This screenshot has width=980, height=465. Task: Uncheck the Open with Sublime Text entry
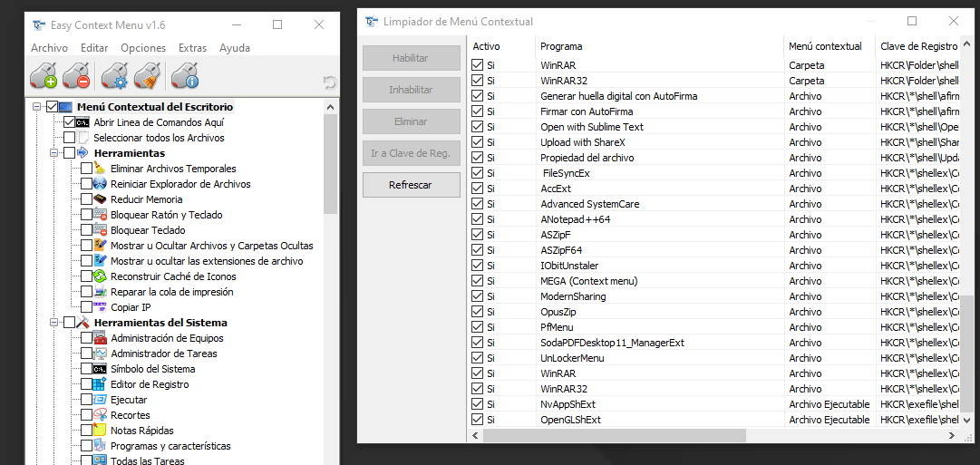tap(478, 127)
